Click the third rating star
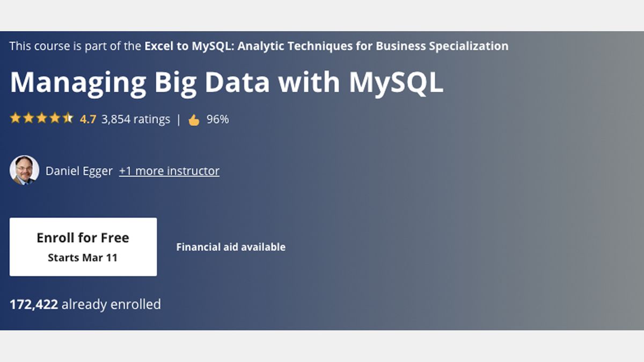The image size is (644, 362). (41, 119)
